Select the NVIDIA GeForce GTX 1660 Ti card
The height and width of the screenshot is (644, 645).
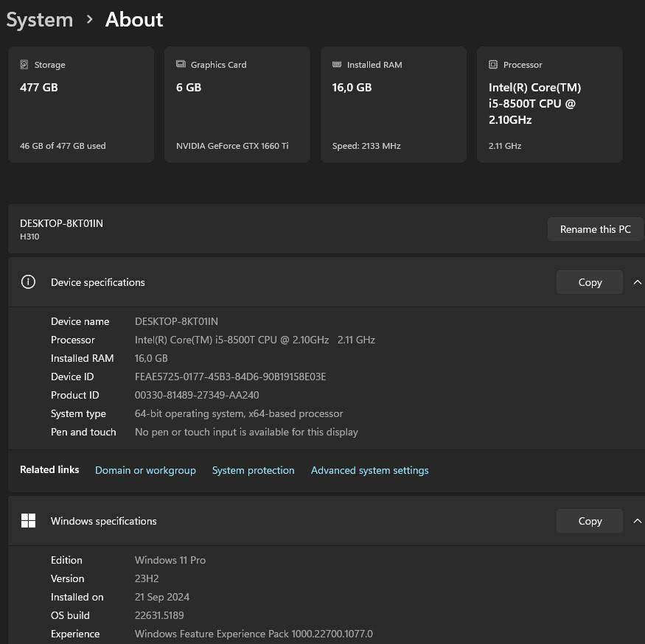237,104
